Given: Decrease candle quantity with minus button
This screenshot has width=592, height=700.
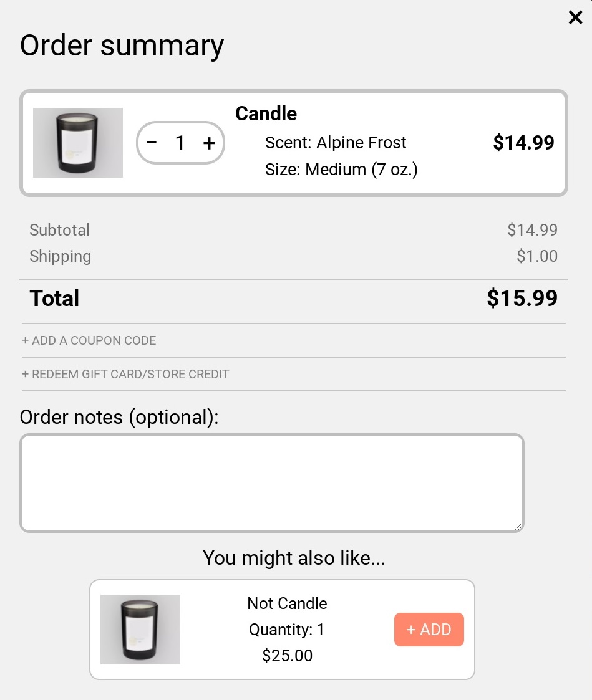Looking at the screenshot, I should coord(152,143).
